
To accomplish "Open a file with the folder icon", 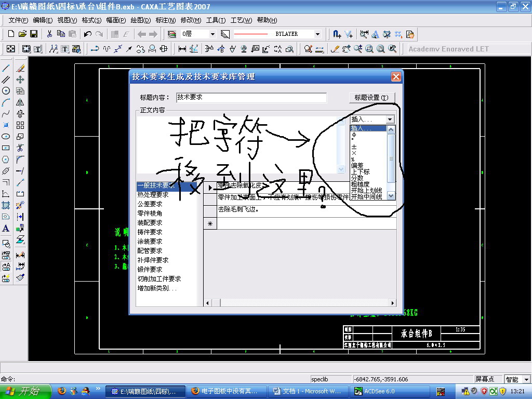I will [x=22, y=34].
